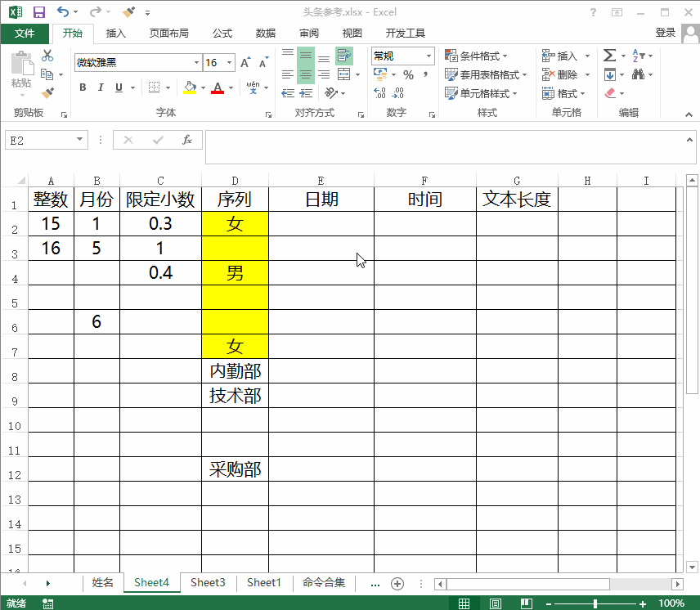Insert AutoSum sigma function
This screenshot has height=610, width=700.
coord(609,56)
